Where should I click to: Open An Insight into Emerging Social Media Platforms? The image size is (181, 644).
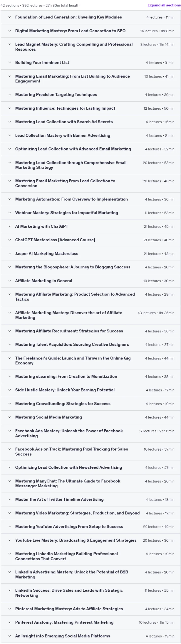tap(63, 636)
